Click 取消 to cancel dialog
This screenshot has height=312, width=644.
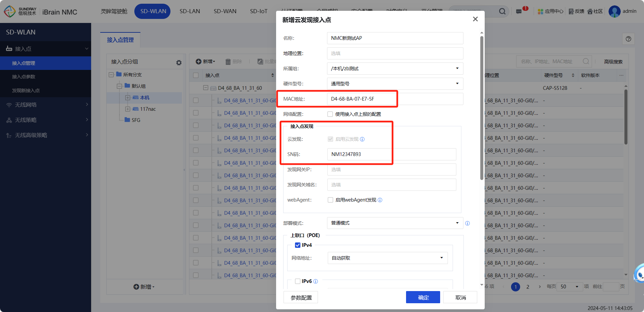(x=460, y=297)
